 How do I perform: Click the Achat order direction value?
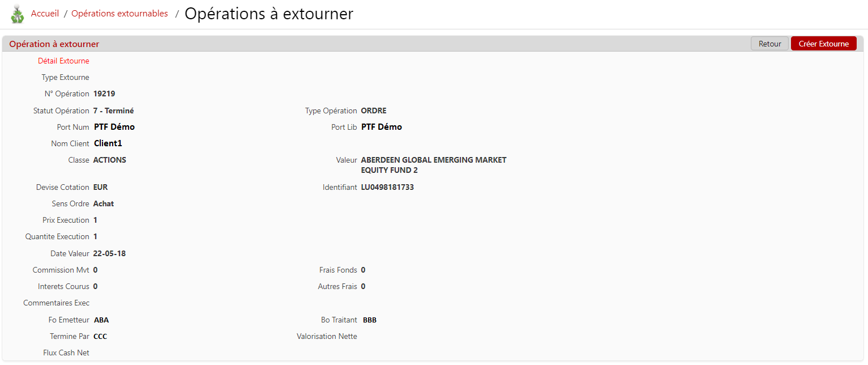[104, 203]
